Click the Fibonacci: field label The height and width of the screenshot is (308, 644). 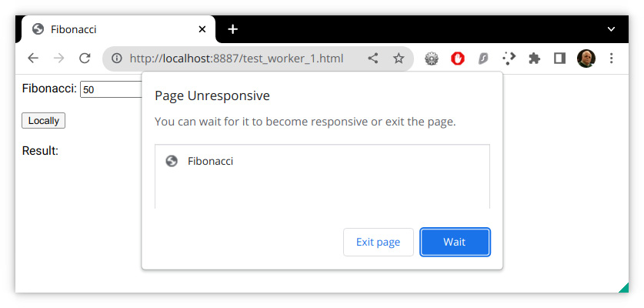click(x=49, y=89)
